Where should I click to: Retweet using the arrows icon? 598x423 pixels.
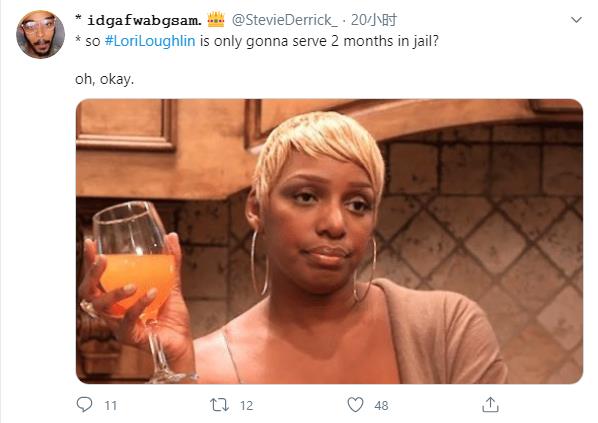click(219, 405)
